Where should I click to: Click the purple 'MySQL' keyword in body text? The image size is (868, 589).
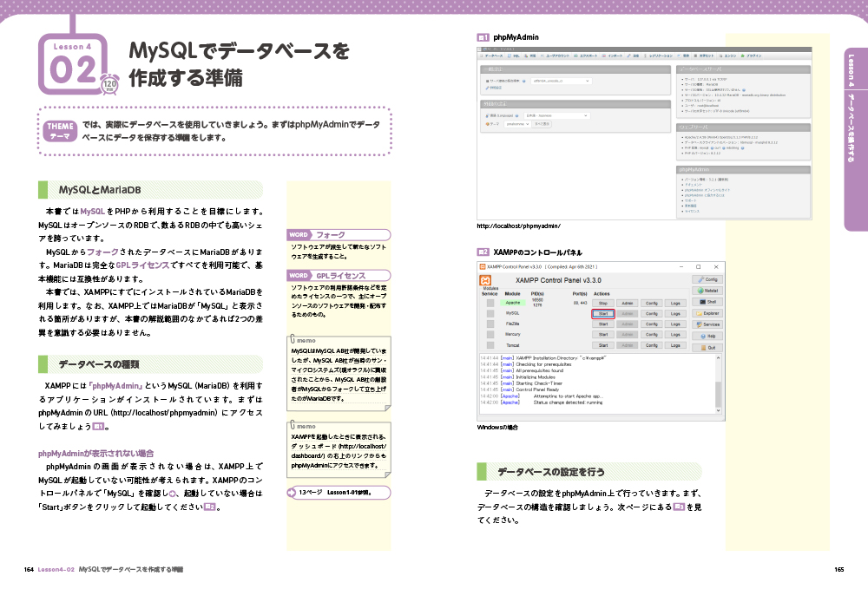[93, 212]
